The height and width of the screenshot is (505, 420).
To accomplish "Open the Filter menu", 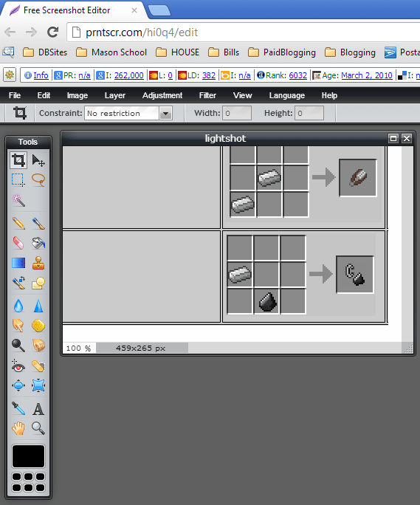I will pyautogui.click(x=207, y=95).
